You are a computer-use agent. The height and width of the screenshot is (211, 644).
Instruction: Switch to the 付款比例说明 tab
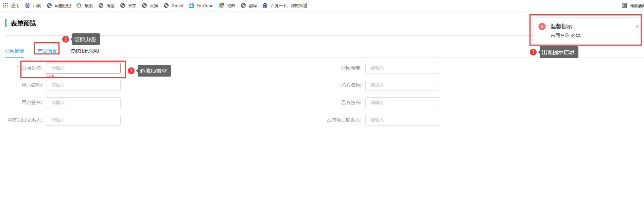point(85,51)
